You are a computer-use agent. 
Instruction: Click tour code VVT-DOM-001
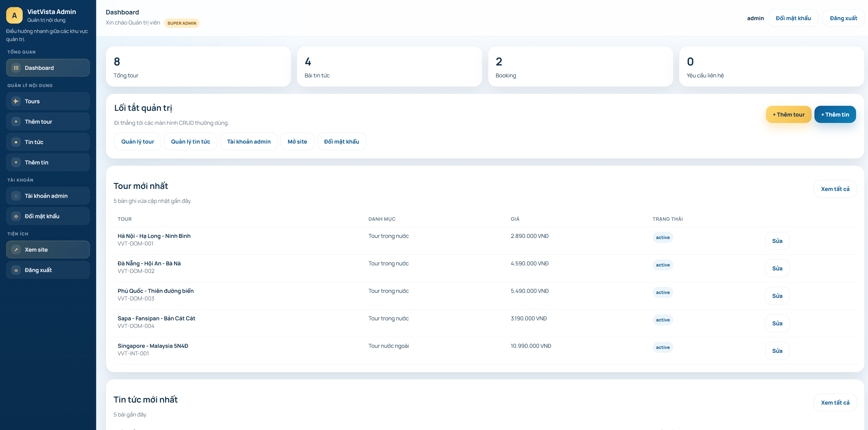click(135, 244)
